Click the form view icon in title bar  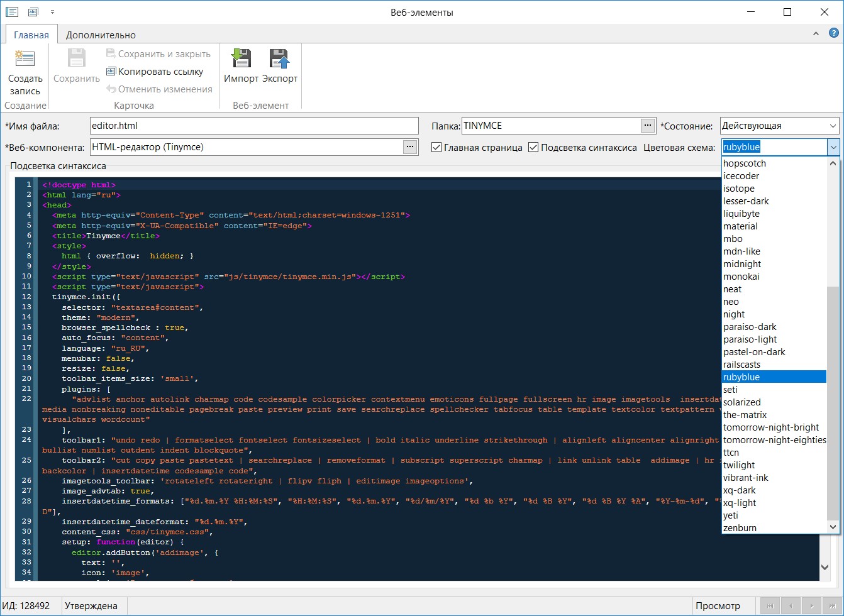coord(12,12)
